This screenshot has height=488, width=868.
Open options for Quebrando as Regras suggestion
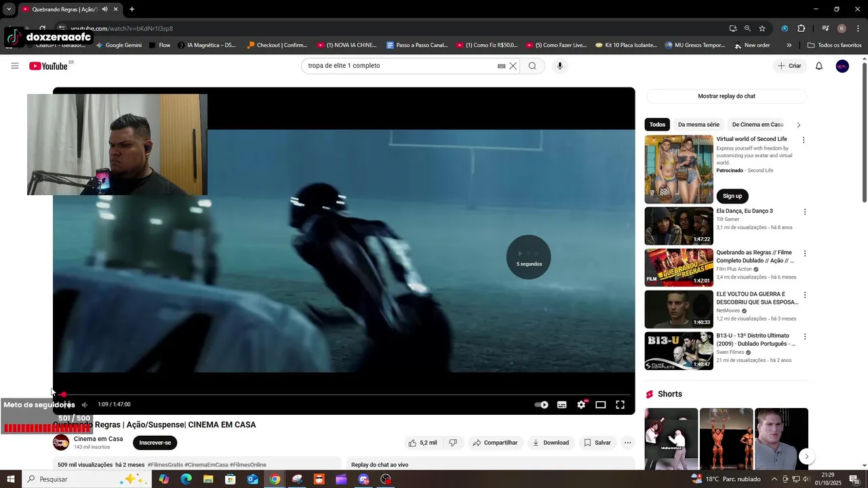(x=805, y=253)
